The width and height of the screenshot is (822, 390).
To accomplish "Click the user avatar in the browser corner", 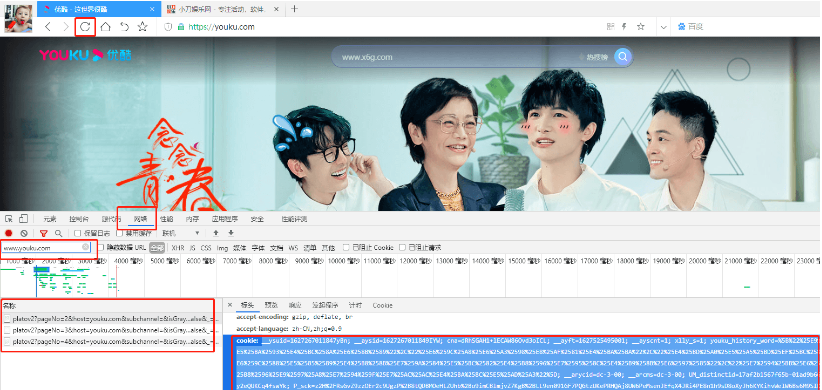I will [x=18, y=19].
